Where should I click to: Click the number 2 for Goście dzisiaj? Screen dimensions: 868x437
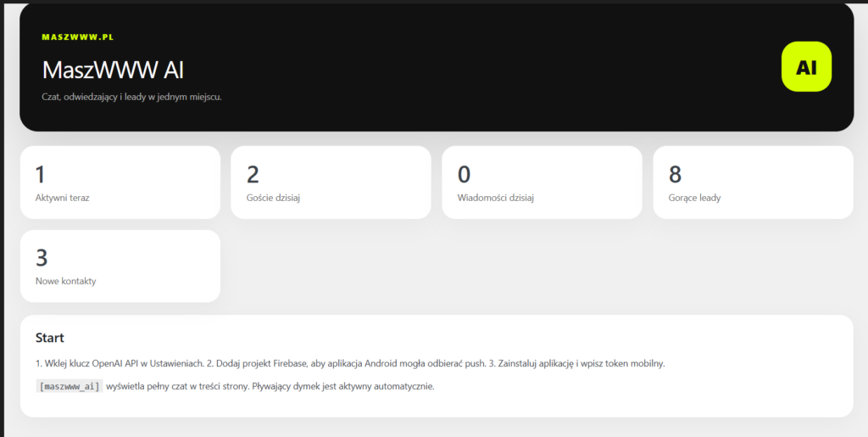[253, 175]
